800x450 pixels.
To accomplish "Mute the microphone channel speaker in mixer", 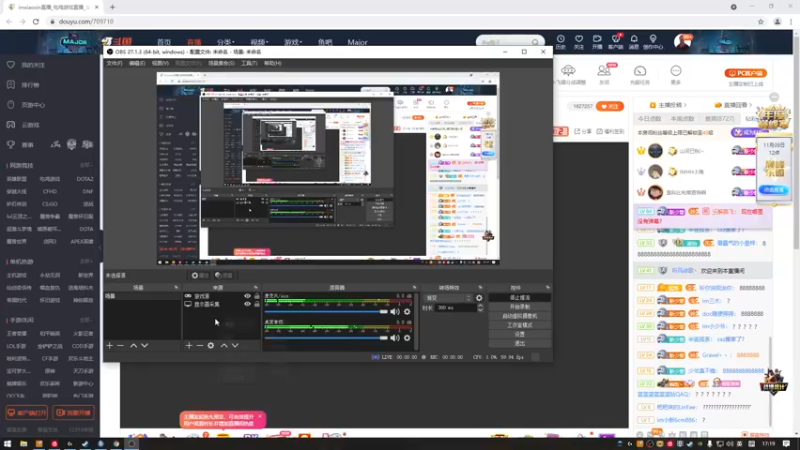I will 395,311.
